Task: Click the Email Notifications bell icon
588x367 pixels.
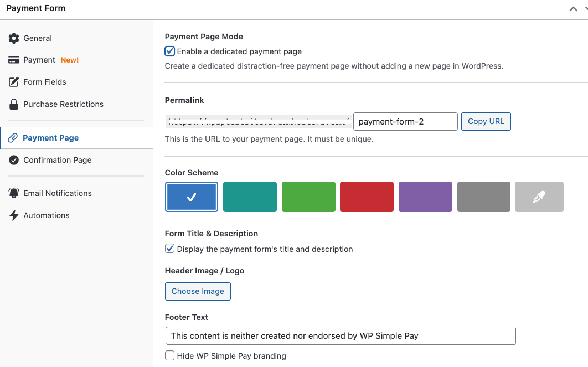Action: [x=14, y=193]
